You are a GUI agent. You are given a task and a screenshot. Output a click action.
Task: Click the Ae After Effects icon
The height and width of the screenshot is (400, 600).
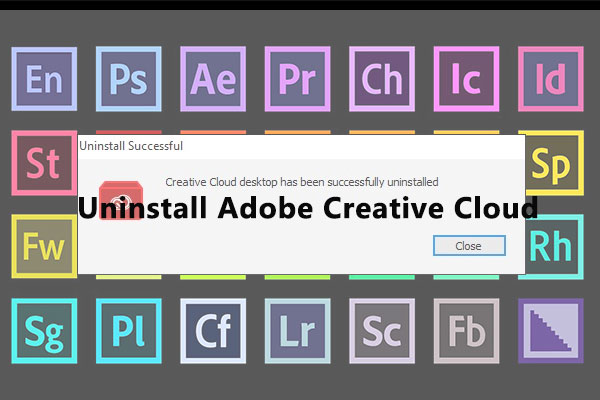click(213, 79)
